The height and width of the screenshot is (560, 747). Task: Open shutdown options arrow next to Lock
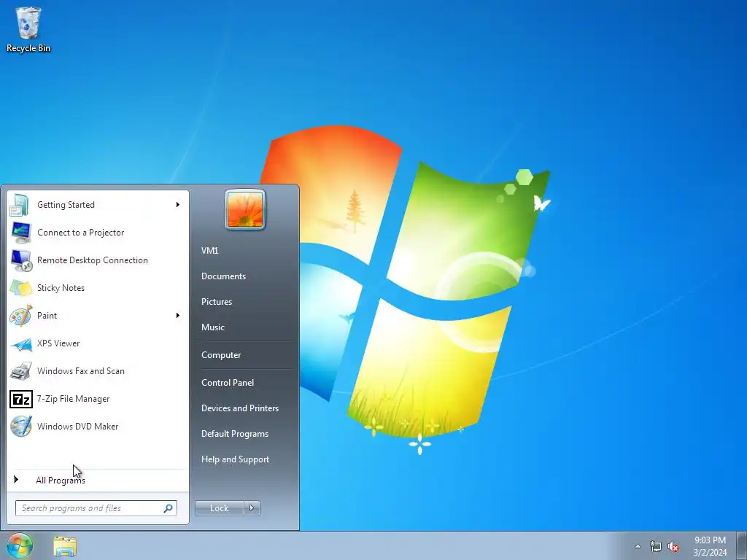[x=252, y=508]
